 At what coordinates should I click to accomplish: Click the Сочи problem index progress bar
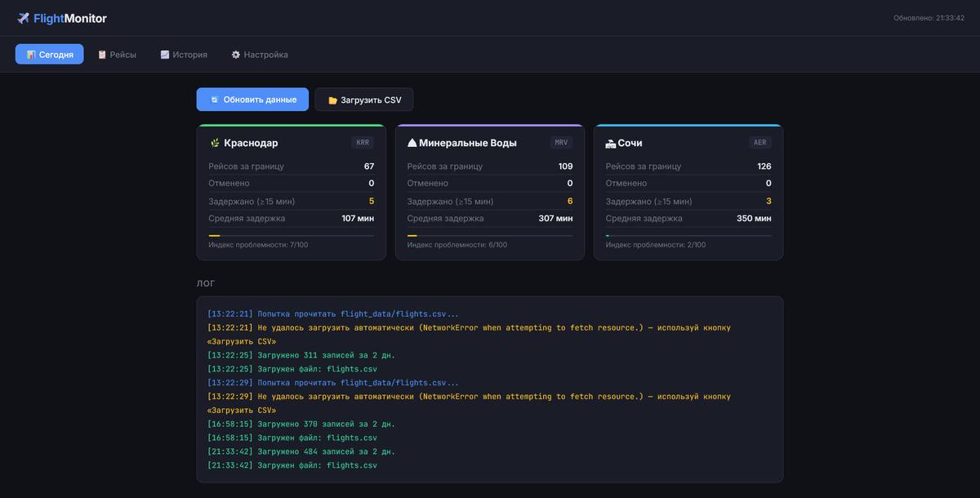pyautogui.click(x=688, y=236)
